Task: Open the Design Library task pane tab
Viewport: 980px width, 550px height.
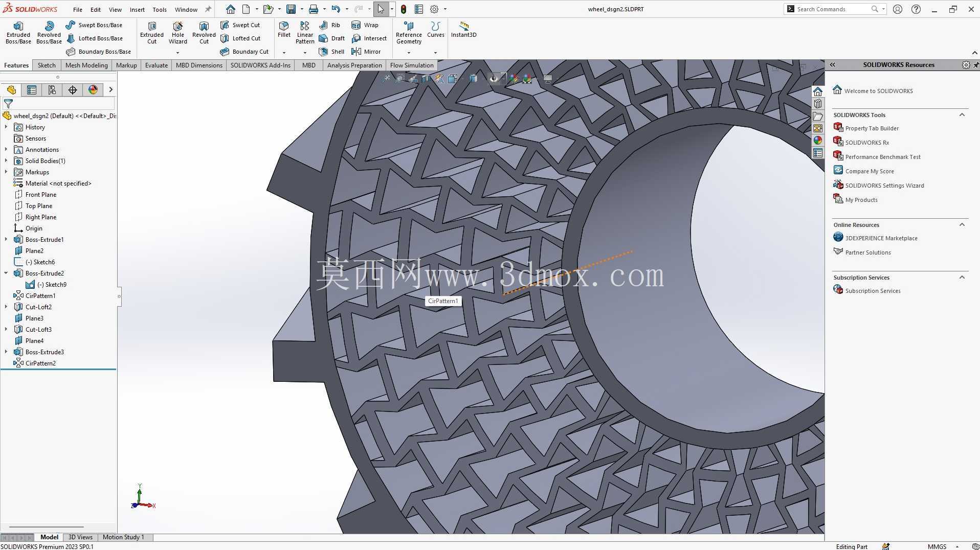Action: point(818,104)
